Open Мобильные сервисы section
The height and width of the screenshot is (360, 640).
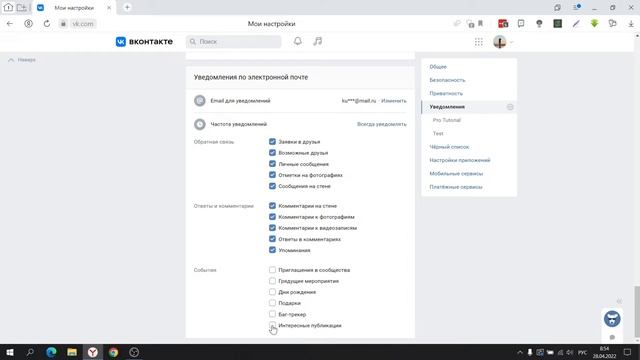click(456, 174)
